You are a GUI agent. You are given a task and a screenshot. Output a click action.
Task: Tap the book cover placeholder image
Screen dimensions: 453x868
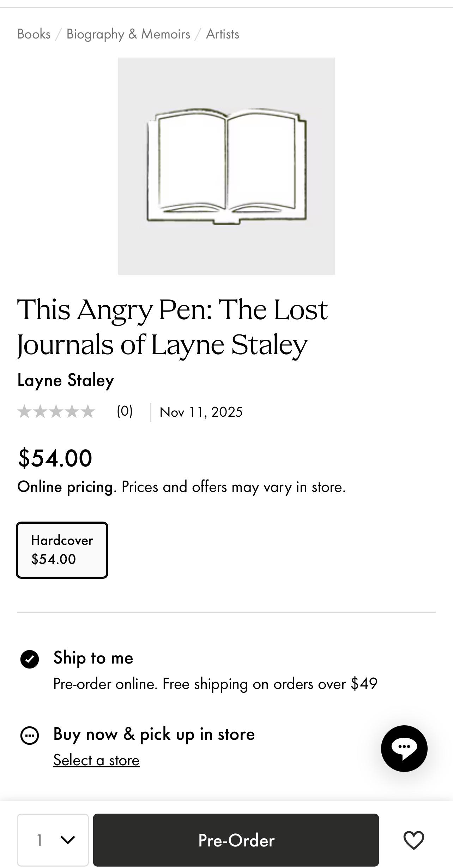tap(226, 166)
